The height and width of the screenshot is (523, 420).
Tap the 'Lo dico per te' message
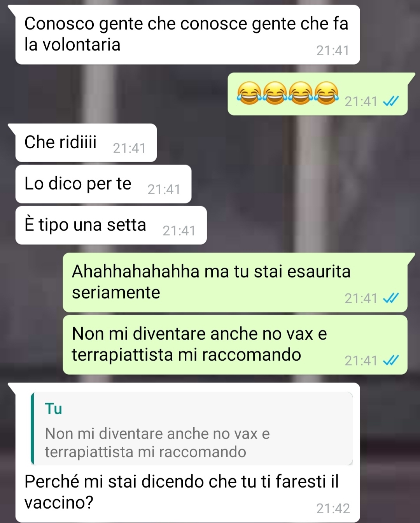[x=103, y=184]
